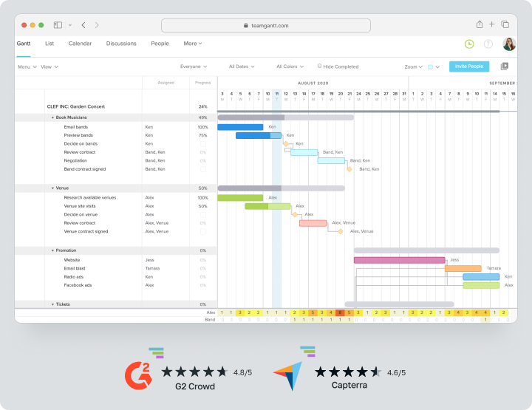Switch to the Discussions tab
532x410 pixels.
tap(121, 44)
